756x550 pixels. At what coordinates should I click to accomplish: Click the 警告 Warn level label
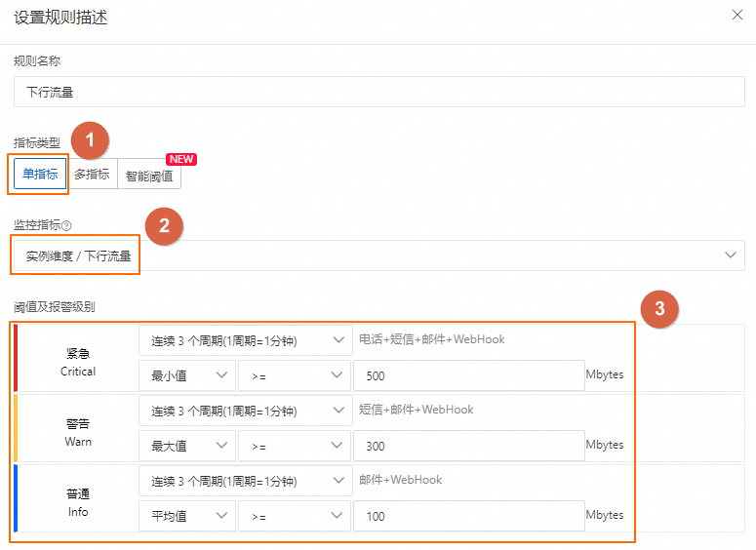(x=78, y=432)
